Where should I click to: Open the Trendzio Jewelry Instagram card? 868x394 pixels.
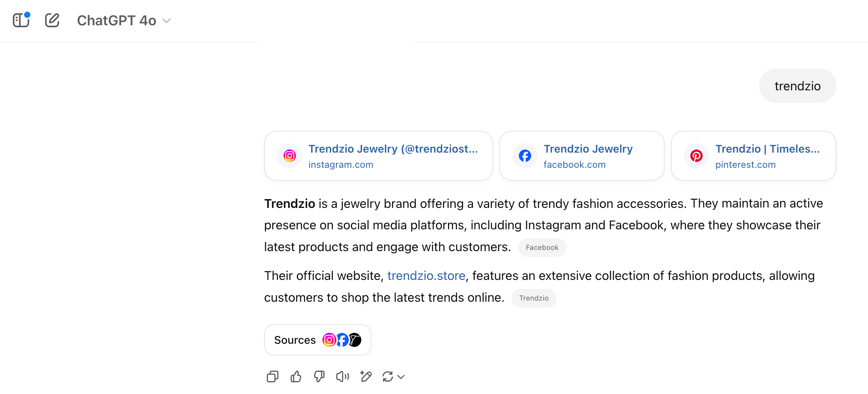point(378,156)
